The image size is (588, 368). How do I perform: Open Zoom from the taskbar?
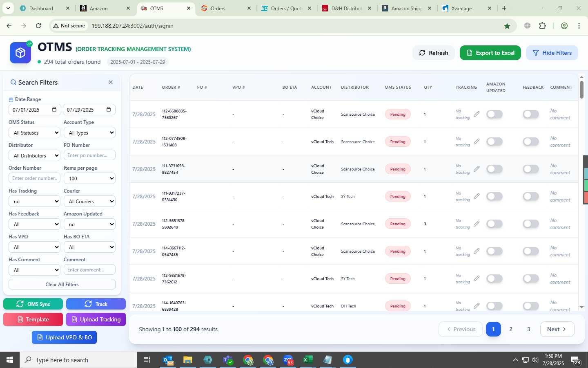(288, 360)
